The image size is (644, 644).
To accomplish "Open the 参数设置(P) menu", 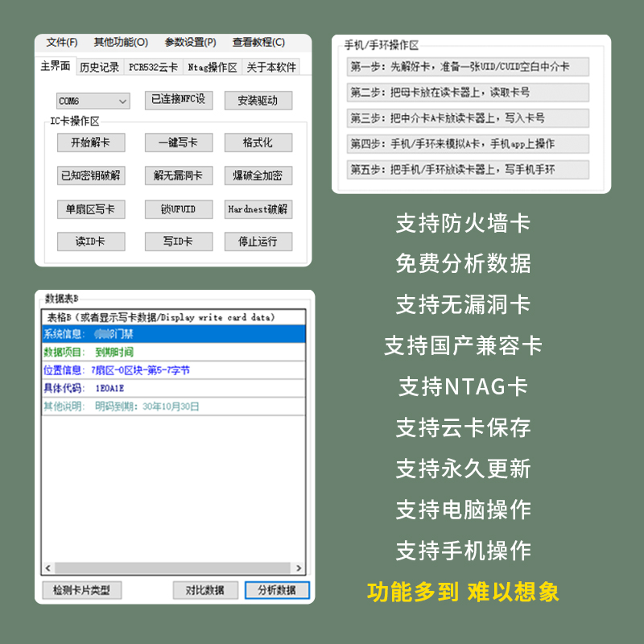I will point(191,43).
